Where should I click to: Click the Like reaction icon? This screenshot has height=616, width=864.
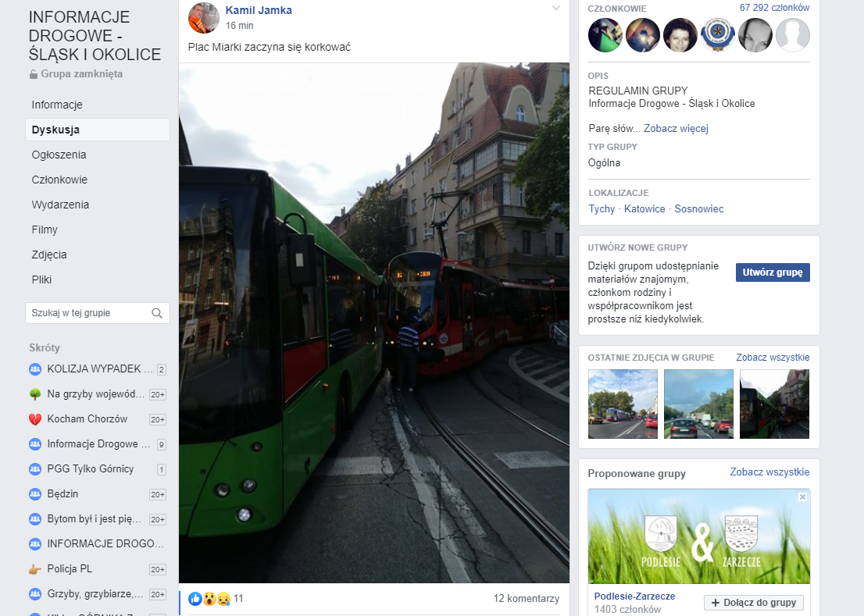(x=195, y=598)
